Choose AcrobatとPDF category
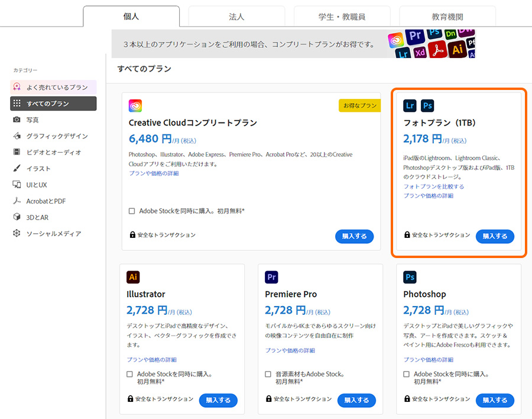Screen dimensions: 532x419 coord(53,201)
